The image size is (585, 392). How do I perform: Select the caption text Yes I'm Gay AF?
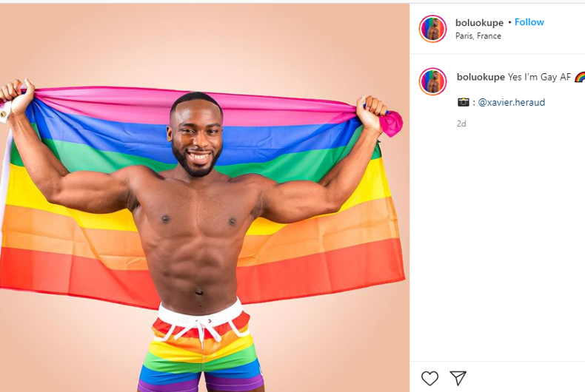click(539, 77)
